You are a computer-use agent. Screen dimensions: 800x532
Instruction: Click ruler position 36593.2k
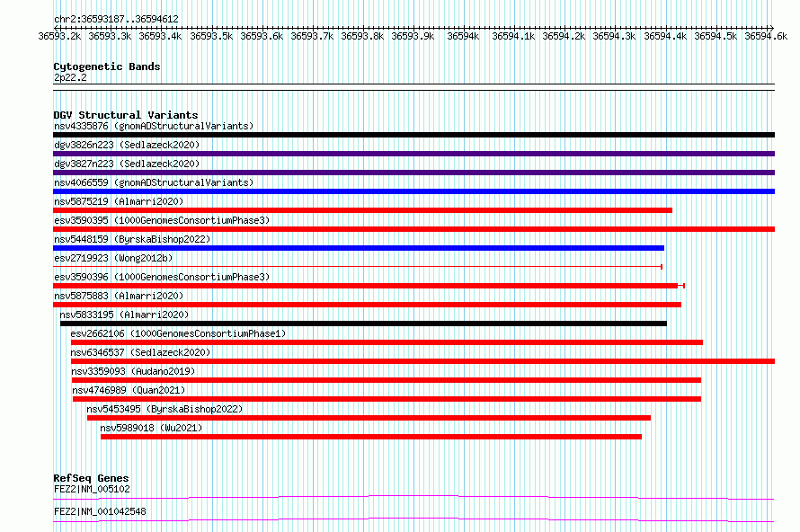pos(59,36)
